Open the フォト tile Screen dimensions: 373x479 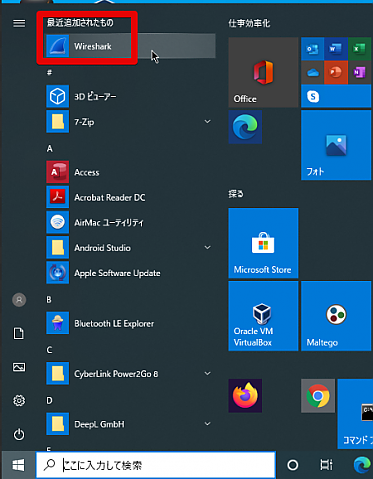click(336, 145)
